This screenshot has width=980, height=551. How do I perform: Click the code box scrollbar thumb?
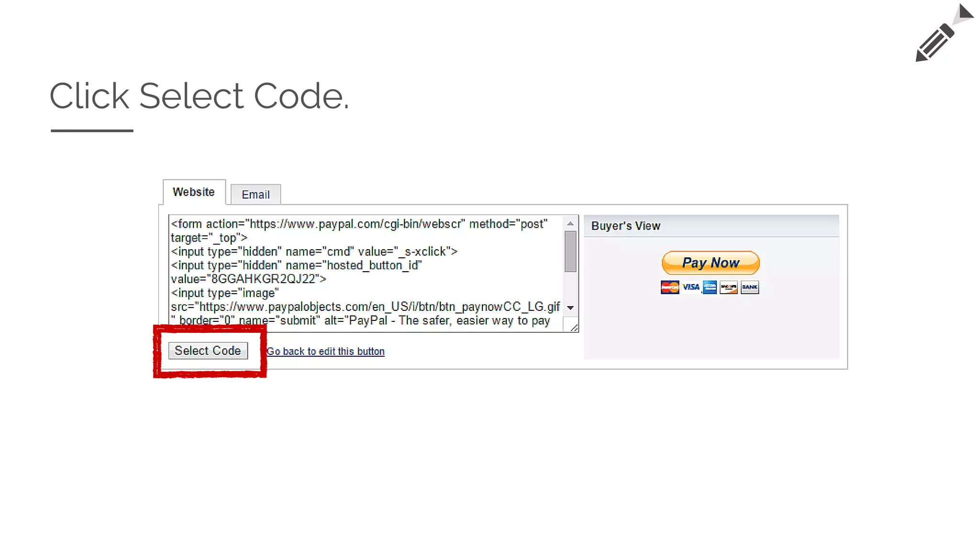(x=570, y=252)
